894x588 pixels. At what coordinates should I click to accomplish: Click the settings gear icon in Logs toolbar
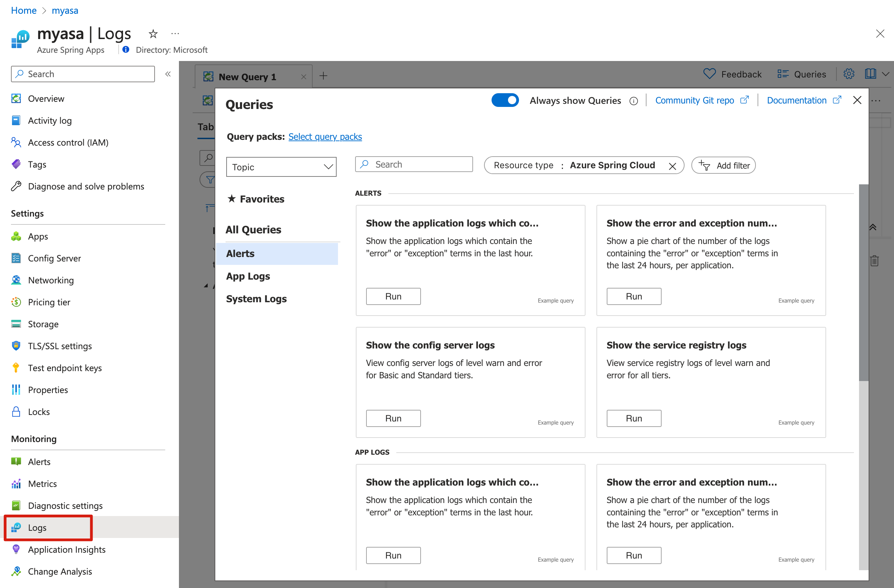849,74
